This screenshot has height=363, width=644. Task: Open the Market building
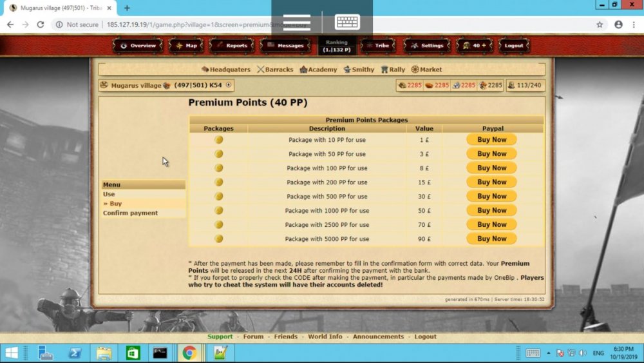[427, 70]
